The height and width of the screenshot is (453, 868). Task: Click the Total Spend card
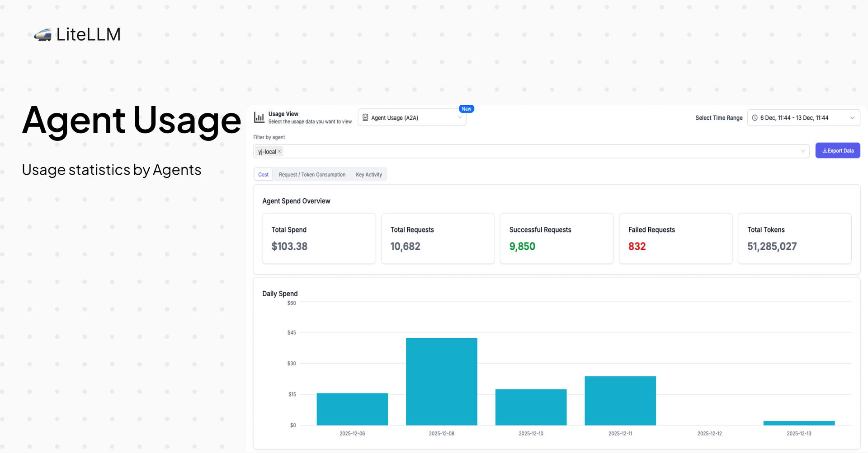coord(319,238)
